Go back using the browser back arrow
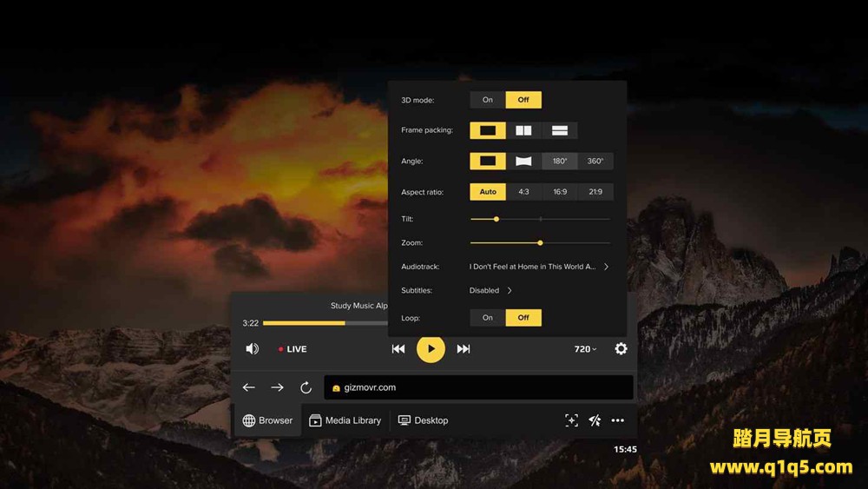The width and height of the screenshot is (868, 489). [249, 387]
